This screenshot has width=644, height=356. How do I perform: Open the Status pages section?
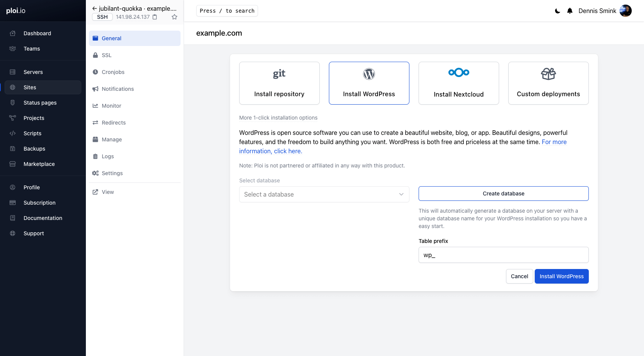40,103
